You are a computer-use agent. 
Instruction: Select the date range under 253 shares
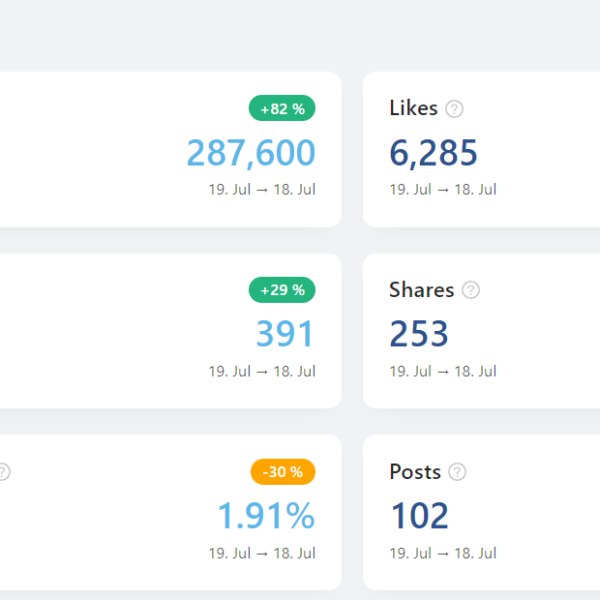tap(443, 371)
